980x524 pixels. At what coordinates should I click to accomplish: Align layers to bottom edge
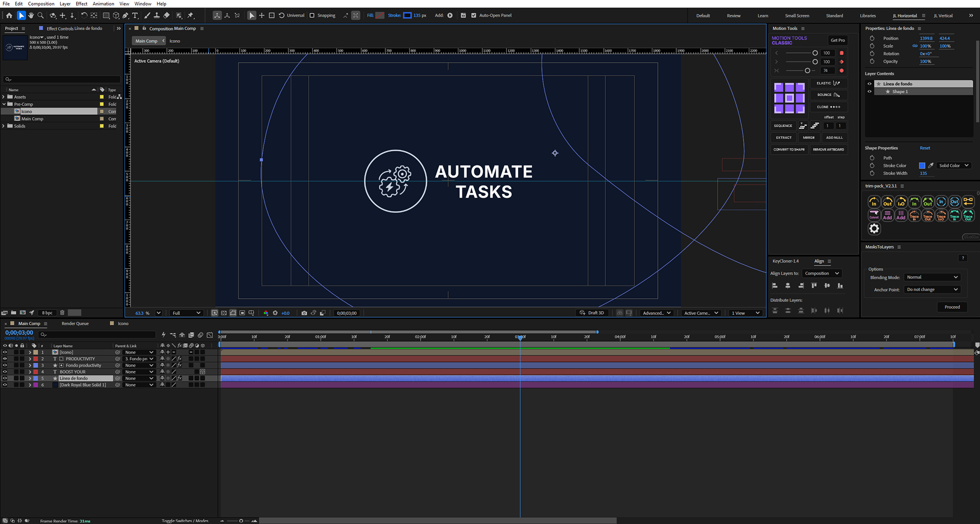pos(840,285)
